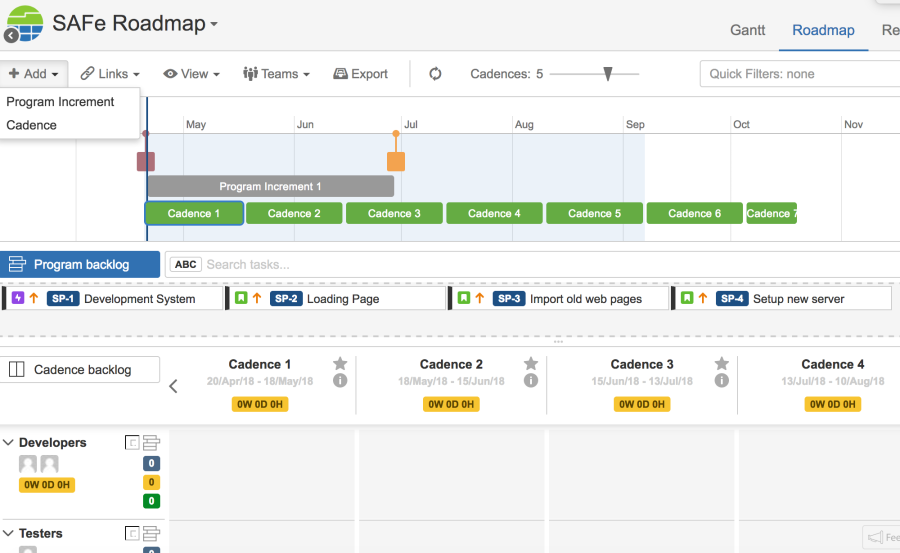Screen dimensions: 900x553
Task: Open the Add dropdown button
Action: pos(34,74)
